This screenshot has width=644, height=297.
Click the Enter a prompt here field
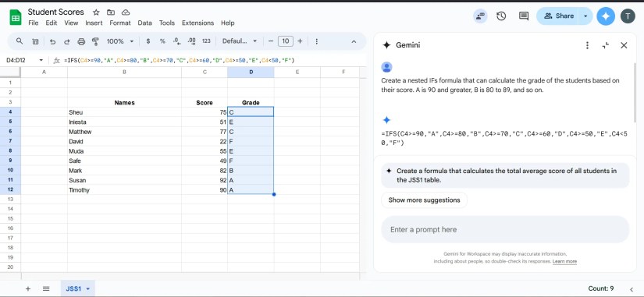(505, 230)
